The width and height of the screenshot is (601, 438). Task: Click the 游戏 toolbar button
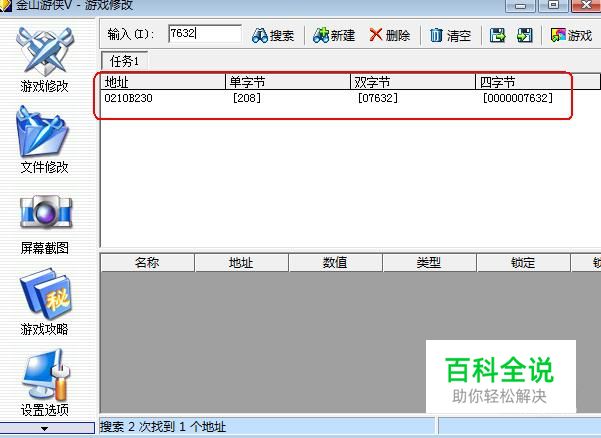(x=571, y=36)
